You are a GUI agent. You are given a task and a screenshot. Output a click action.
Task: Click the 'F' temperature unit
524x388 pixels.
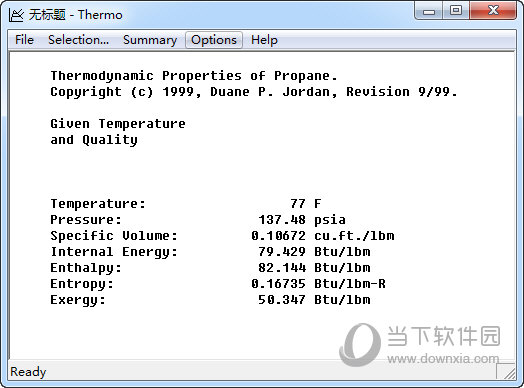coord(317,204)
